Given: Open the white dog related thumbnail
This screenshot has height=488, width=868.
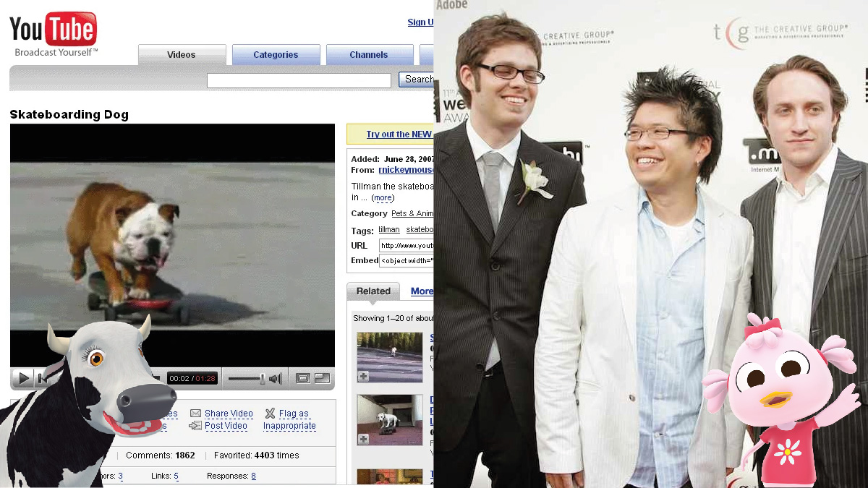Looking at the screenshot, I should pos(390,420).
